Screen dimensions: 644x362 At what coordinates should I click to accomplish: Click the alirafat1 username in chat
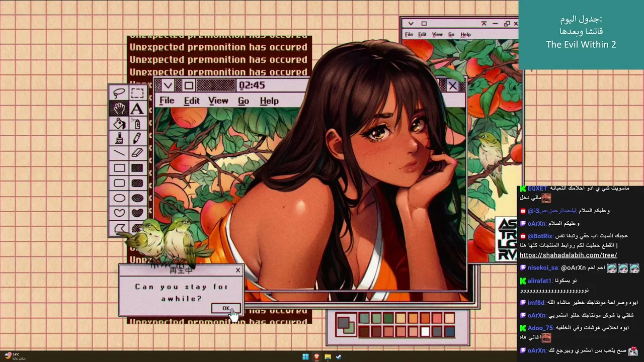(540, 281)
